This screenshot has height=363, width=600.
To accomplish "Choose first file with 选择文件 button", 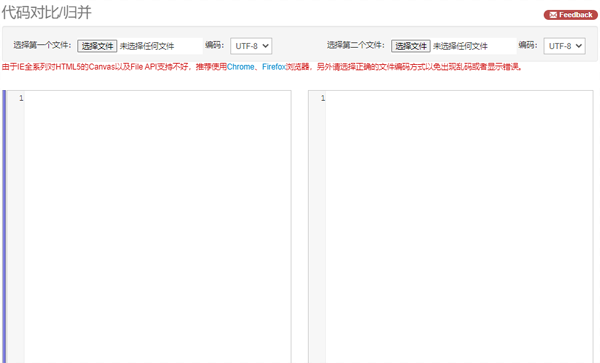I will click(x=97, y=46).
